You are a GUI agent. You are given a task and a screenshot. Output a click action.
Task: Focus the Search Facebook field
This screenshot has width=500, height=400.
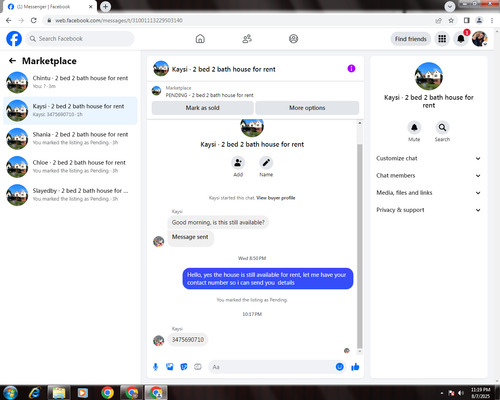80,39
